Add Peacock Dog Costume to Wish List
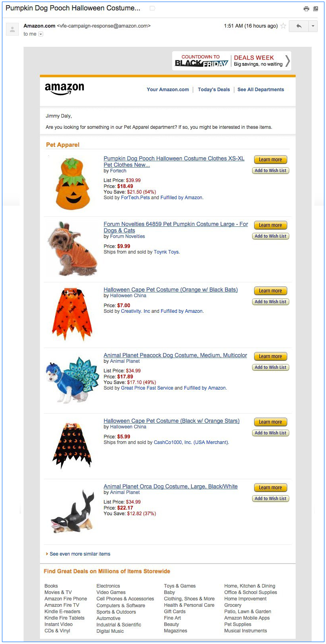 270,367
